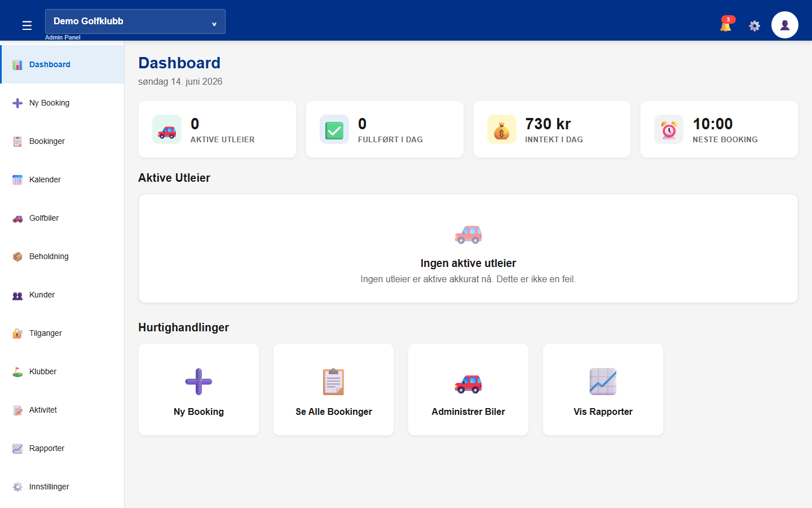The height and width of the screenshot is (508, 812).
Task: Open the Administrer Biler quick action label
Action: 468,411
